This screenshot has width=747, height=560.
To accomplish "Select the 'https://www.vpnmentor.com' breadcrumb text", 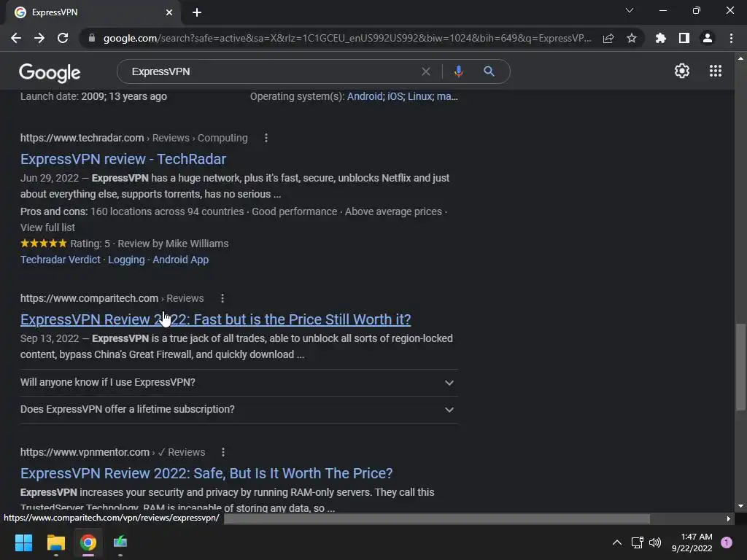I will click(x=85, y=452).
